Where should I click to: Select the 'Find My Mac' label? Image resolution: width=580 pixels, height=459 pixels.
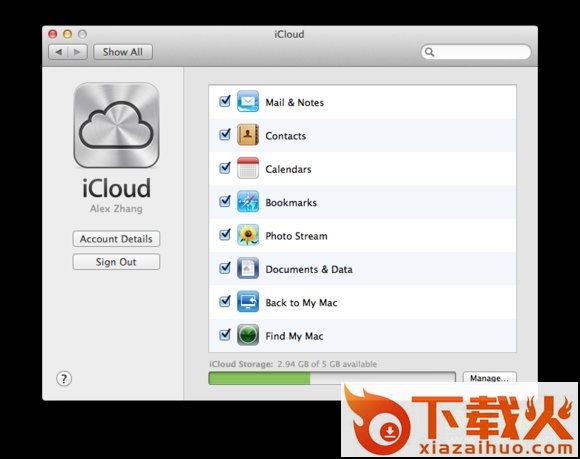coord(294,336)
